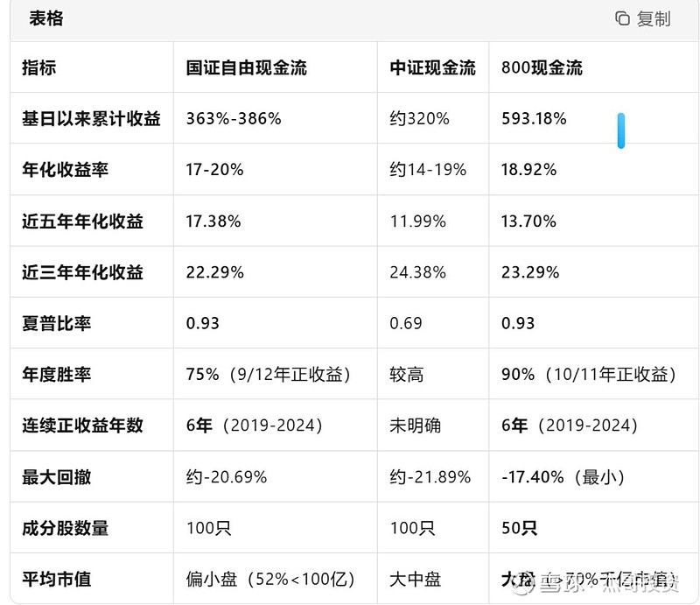Image resolution: width=700 pixels, height=605 pixels.
Task: Click the copy icon beside 复制
Action: [623, 18]
